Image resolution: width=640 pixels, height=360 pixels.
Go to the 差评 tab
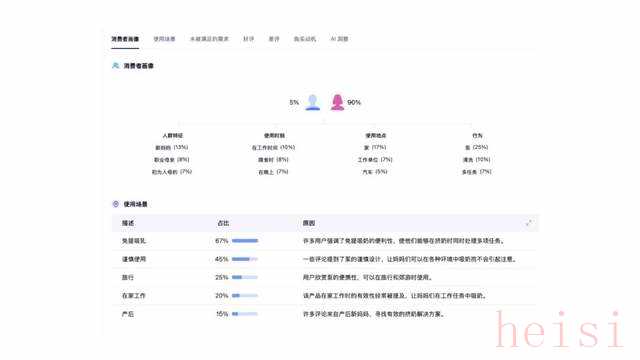274,39
